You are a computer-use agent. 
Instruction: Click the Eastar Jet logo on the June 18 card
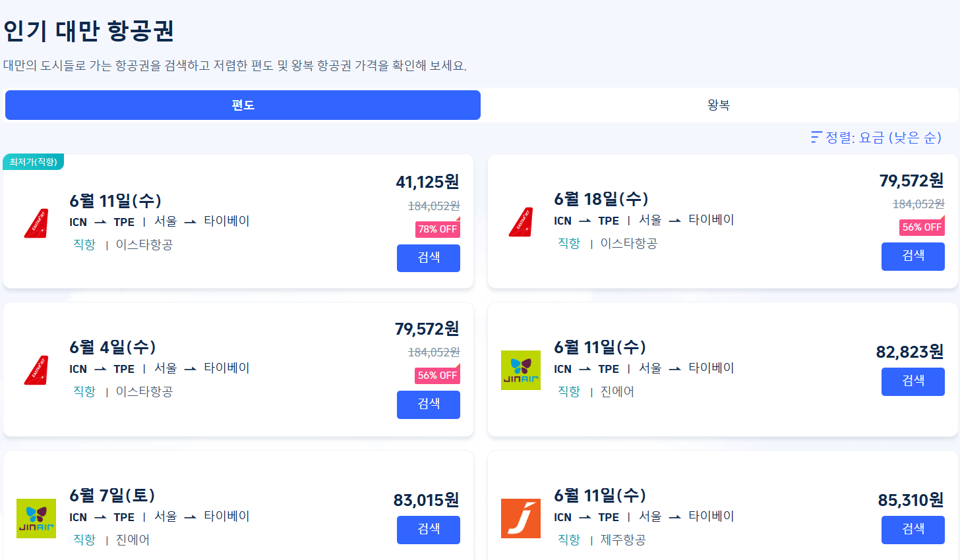click(x=520, y=222)
